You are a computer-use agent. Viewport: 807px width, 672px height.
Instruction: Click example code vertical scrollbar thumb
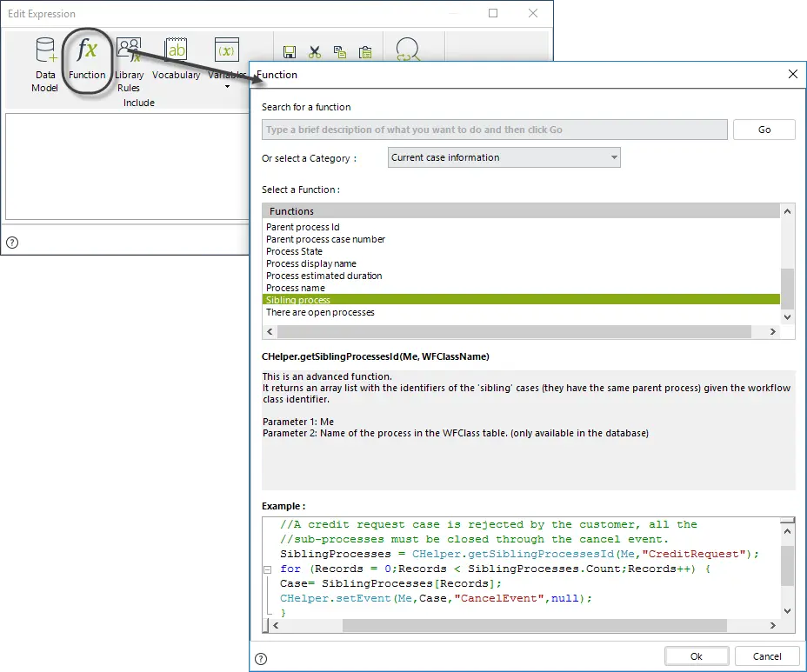click(x=787, y=565)
